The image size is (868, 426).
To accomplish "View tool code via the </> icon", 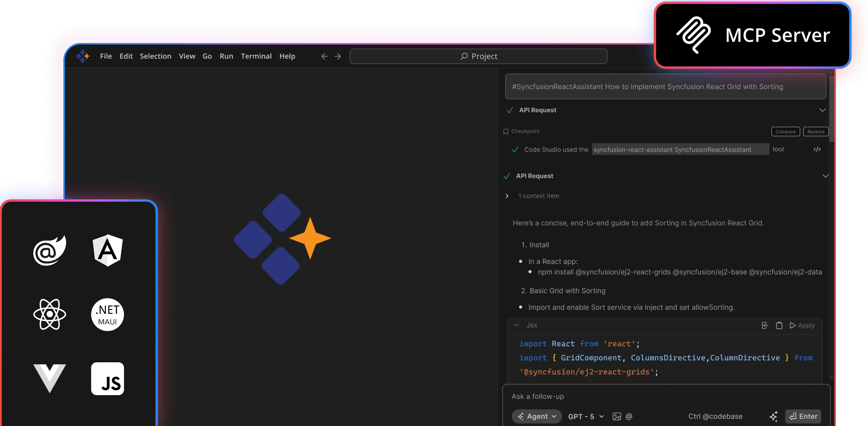I will click(817, 150).
